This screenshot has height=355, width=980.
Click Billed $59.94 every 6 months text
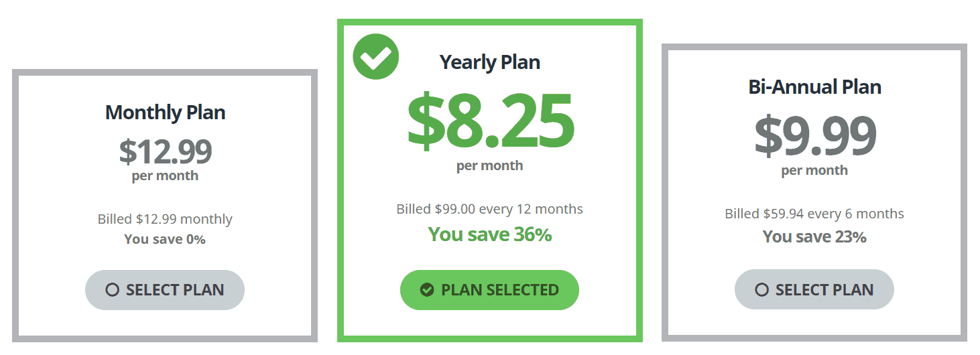tap(814, 214)
